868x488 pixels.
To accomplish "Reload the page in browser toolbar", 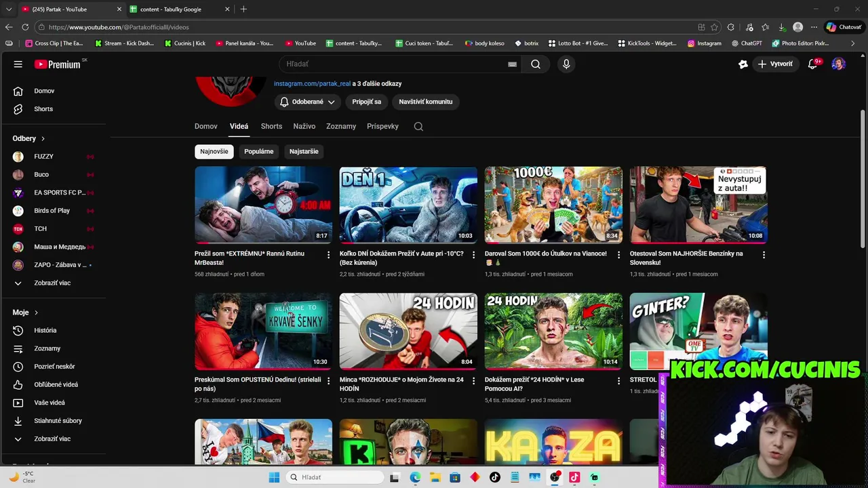I will tap(25, 27).
